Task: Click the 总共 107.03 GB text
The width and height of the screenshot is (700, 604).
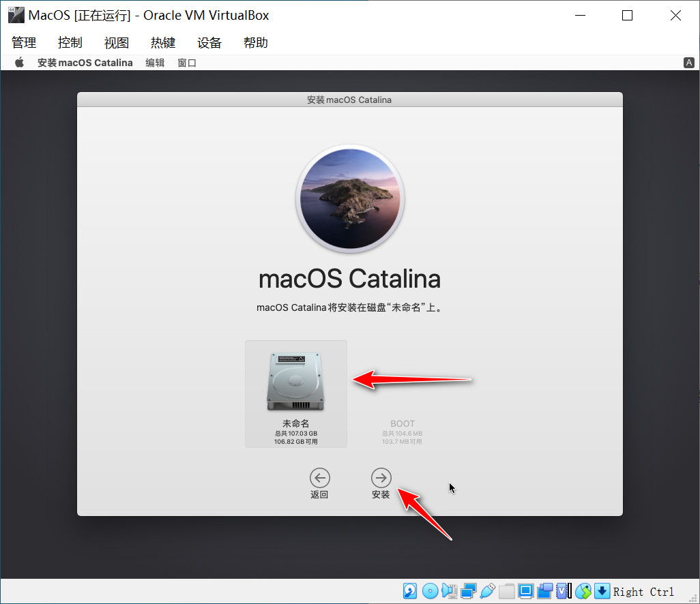Action: pos(295,433)
